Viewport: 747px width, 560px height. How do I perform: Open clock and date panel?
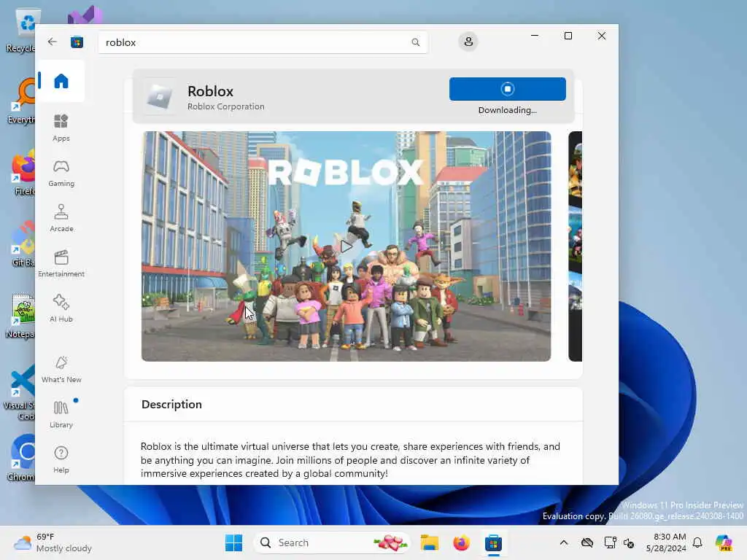tap(666, 542)
